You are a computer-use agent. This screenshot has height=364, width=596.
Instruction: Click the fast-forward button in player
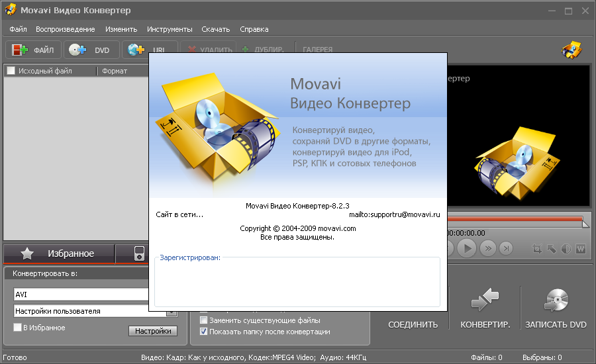coord(488,249)
